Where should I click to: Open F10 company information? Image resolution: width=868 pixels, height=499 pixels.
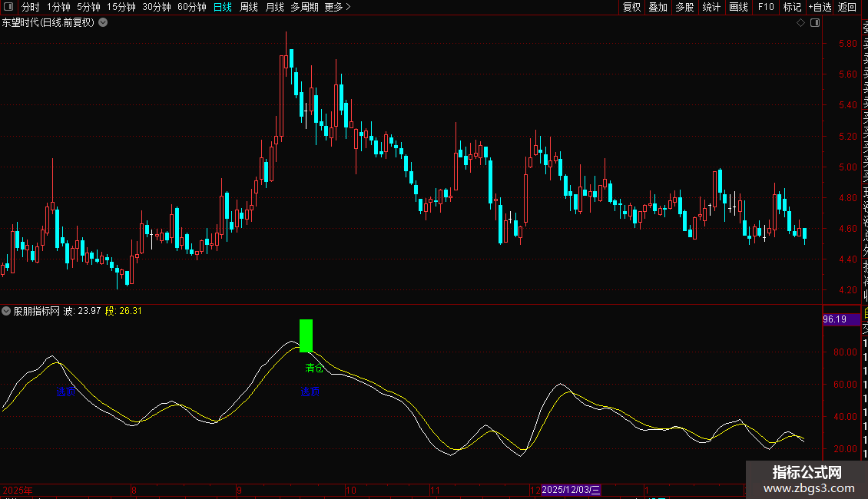pos(766,7)
